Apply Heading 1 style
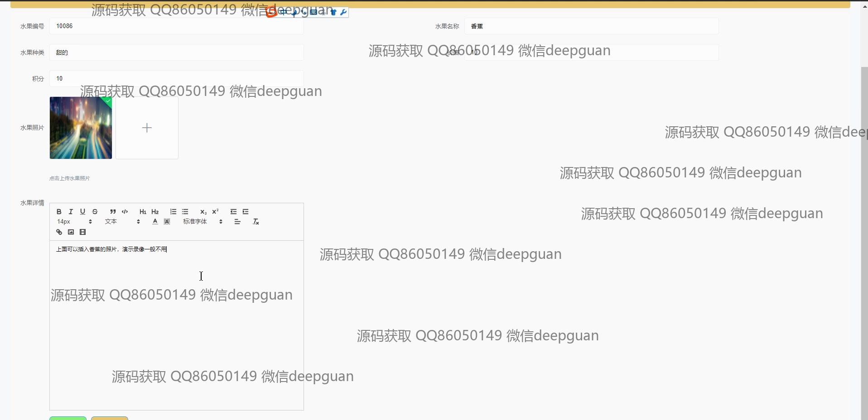868x420 pixels. coord(143,211)
